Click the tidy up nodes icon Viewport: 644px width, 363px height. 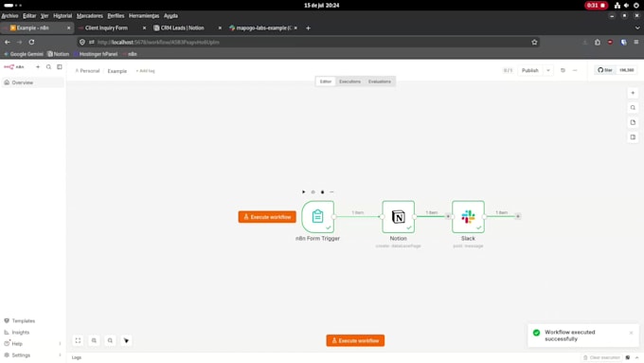[126, 340]
